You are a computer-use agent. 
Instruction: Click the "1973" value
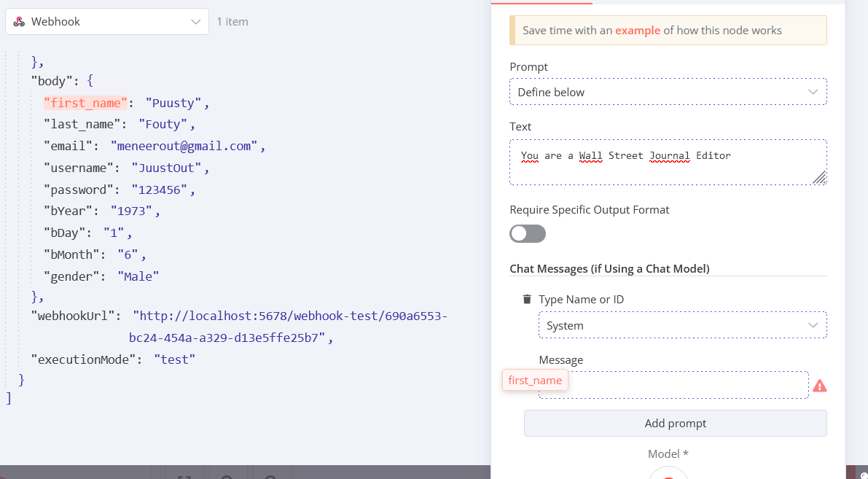coord(132,211)
